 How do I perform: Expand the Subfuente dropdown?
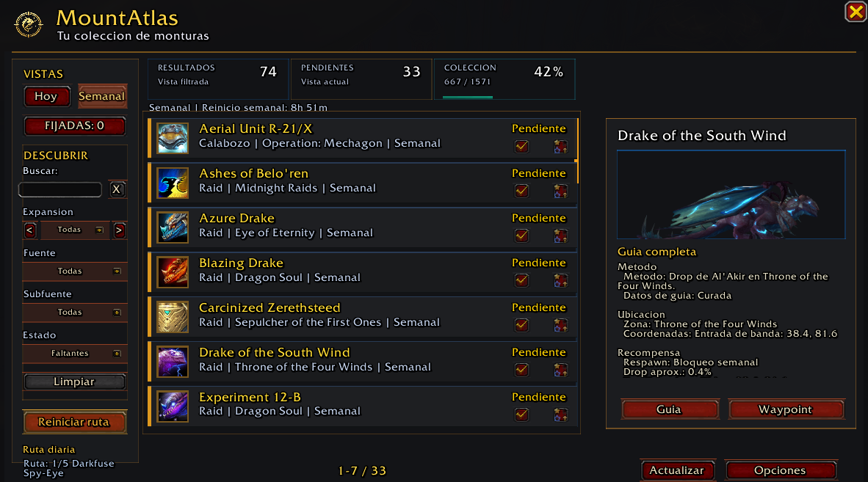point(75,312)
